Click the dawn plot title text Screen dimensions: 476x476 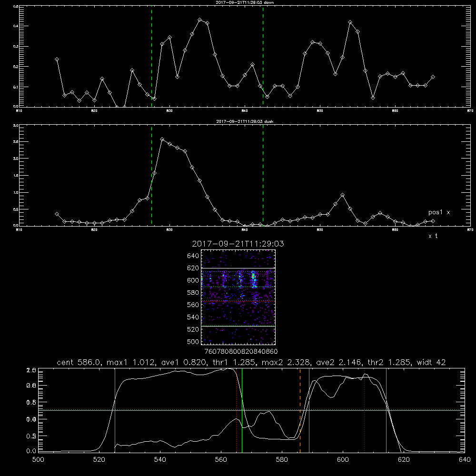point(245,2)
